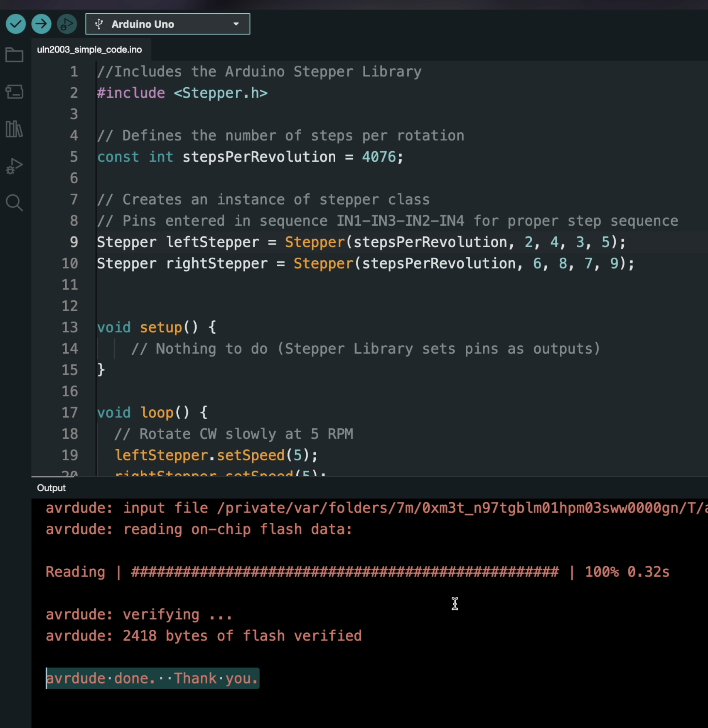This screenshot has width=708, height=728.
Task: Open the Sketchbook folder sidebar icon
Action: 14,55
